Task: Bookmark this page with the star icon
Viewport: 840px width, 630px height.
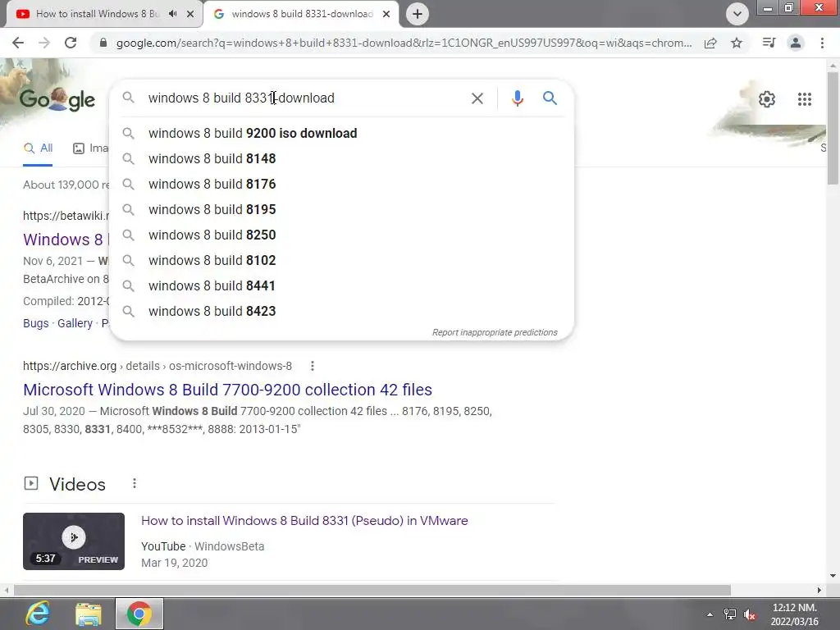Action: [737, 43]
